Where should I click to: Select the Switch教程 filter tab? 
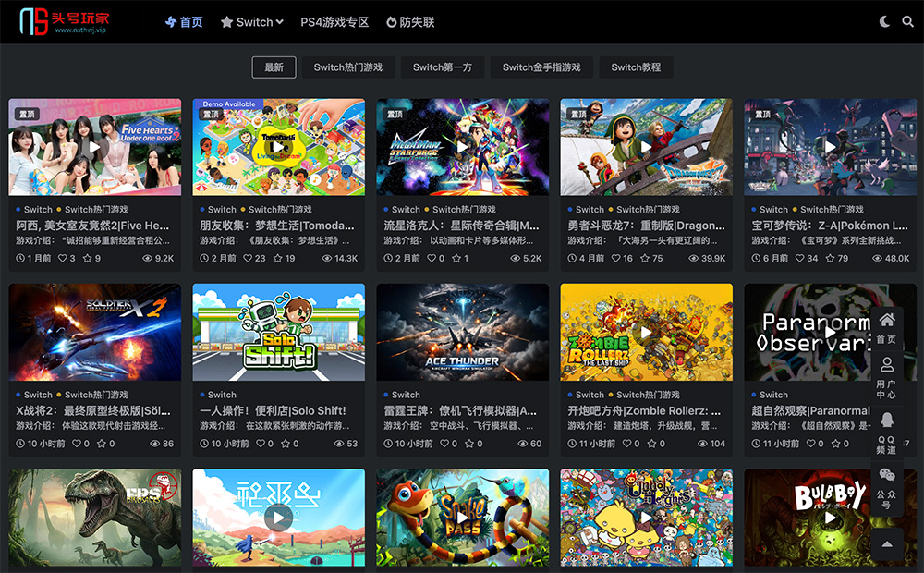636,67
